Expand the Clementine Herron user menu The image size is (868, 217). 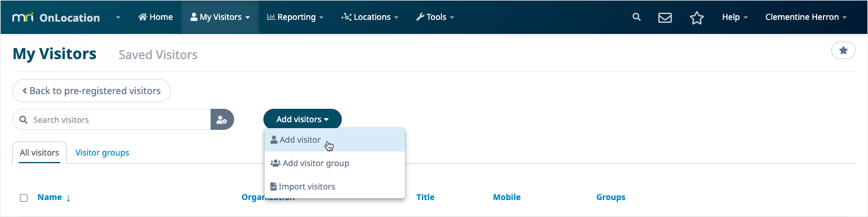(806, 17)
